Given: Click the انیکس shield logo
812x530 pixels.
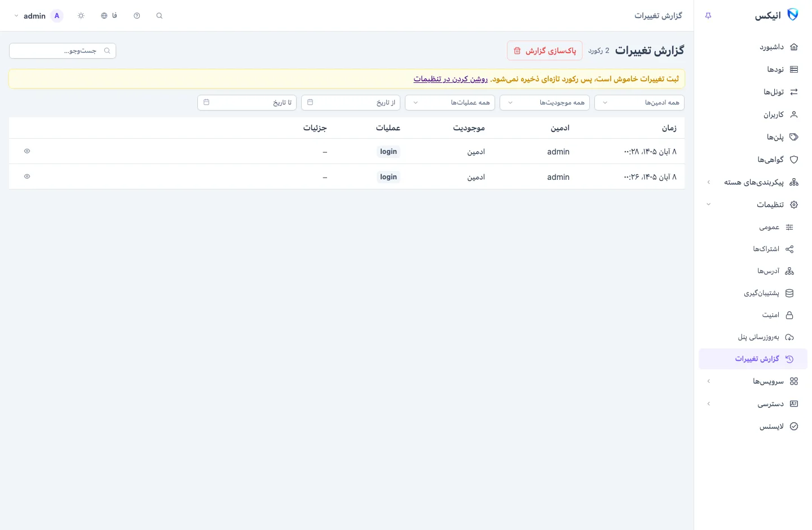Looking at the screenshot, I should click(792, 15).
